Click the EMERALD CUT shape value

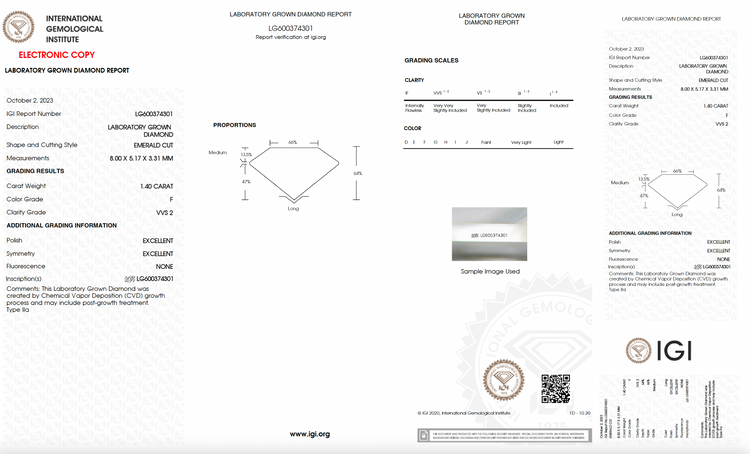[153, 145]
